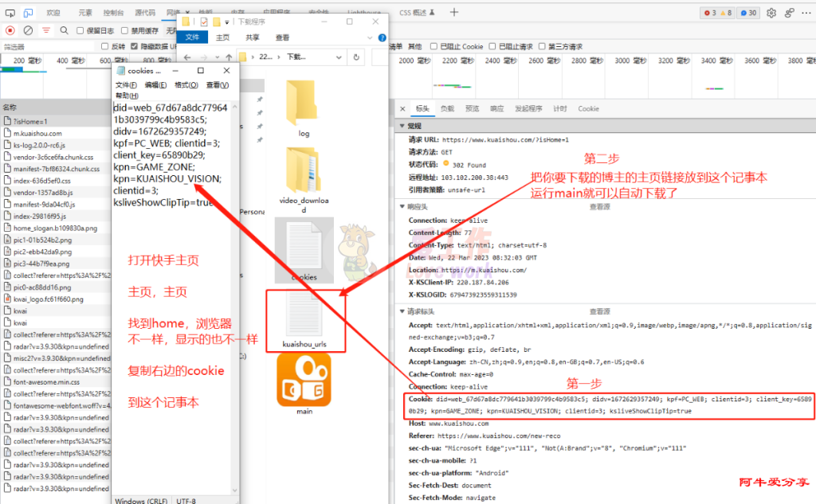Go back in the Explorer window
The width and height of the screenshot is (816, 504).
click(187, 57)
